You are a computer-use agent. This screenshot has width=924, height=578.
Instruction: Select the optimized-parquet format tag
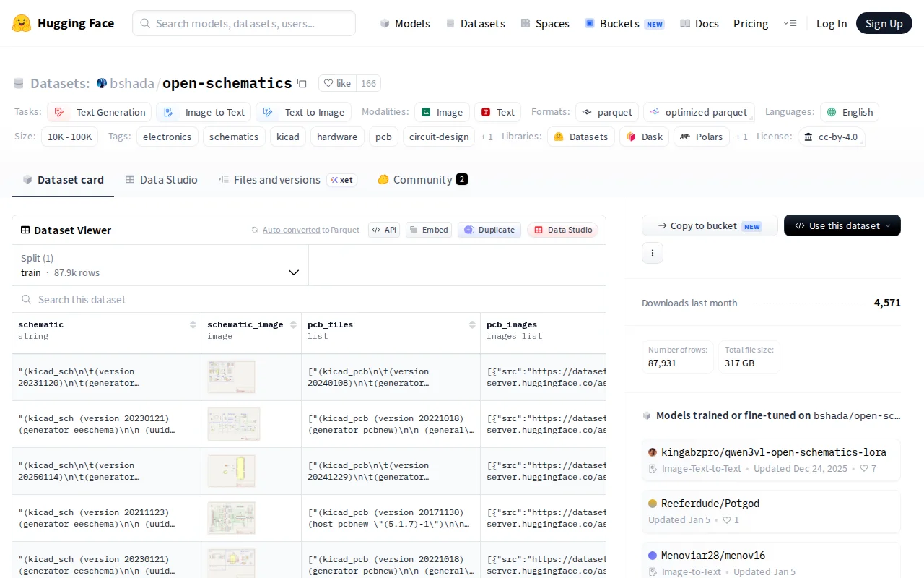(x=699, y=112)
